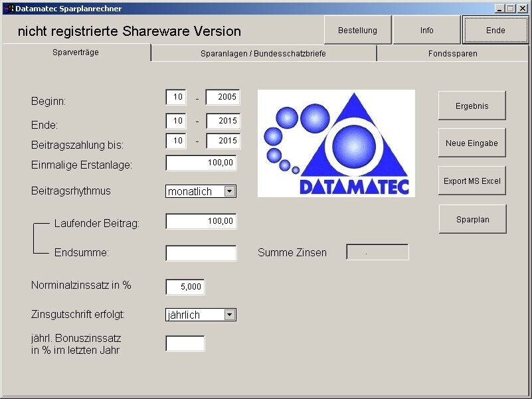Click the empty Endsumme field

[201, 253]
